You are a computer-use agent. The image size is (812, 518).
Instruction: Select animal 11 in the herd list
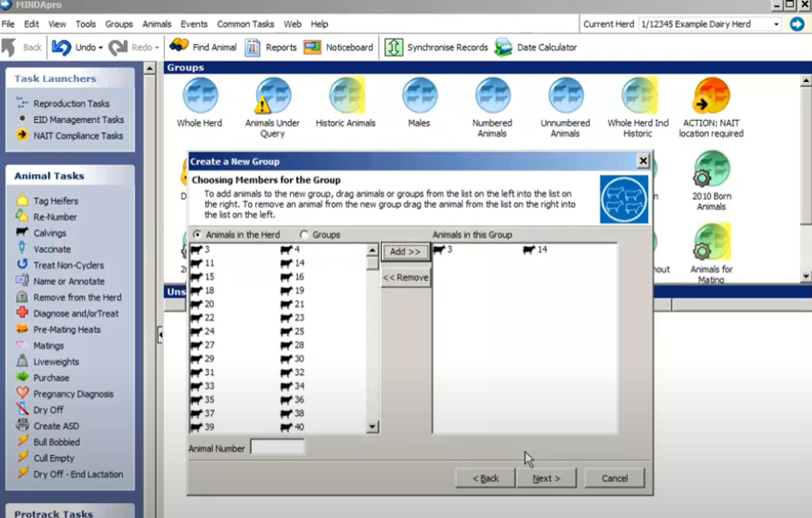coord(203,263)
